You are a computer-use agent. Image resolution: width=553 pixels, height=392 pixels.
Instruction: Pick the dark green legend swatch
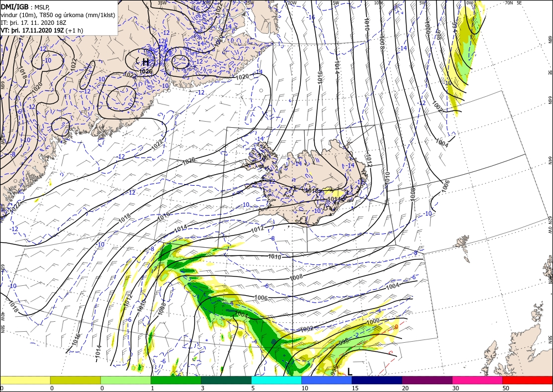point(226,380)
